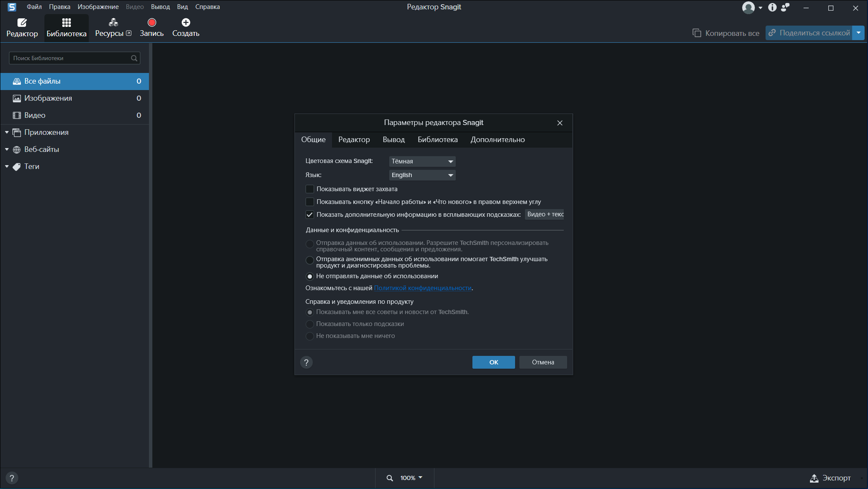Close the Параметры редактора Snagit dialog
The height and width of the screenshot is (489, 868).
coord(560,123)
